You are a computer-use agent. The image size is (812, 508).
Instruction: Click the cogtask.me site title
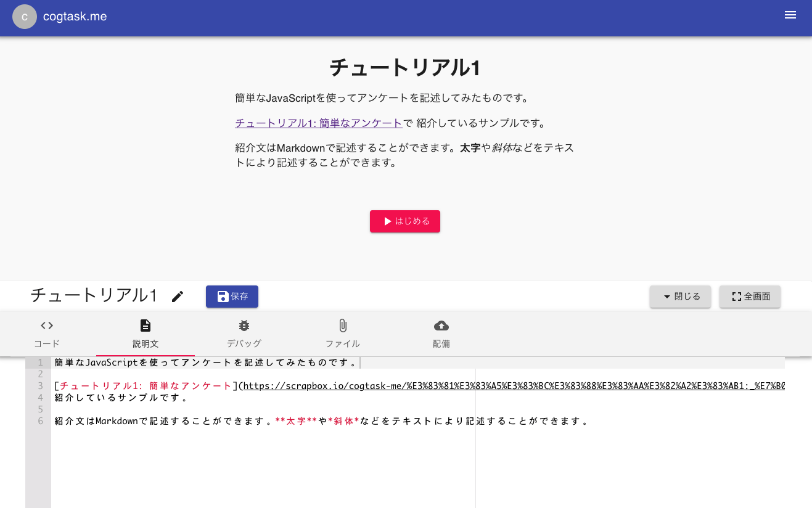click(x=75, y=17)
